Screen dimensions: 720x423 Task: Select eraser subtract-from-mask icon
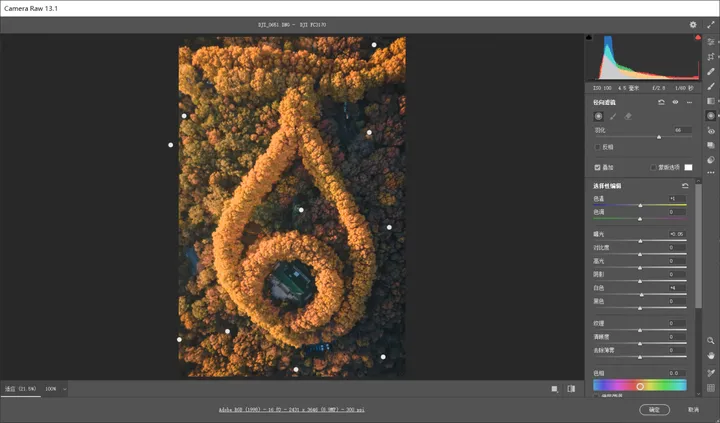pyautogui.click(x=628, y=117)
